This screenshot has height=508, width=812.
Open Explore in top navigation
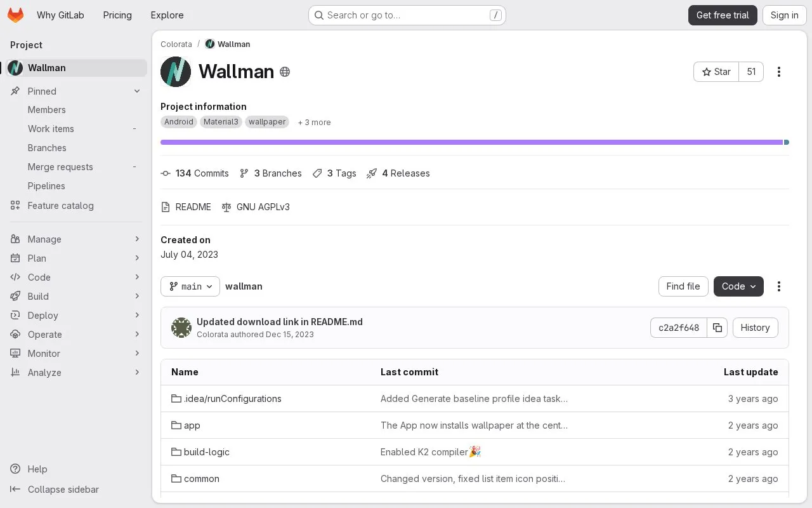coord(167,15)
